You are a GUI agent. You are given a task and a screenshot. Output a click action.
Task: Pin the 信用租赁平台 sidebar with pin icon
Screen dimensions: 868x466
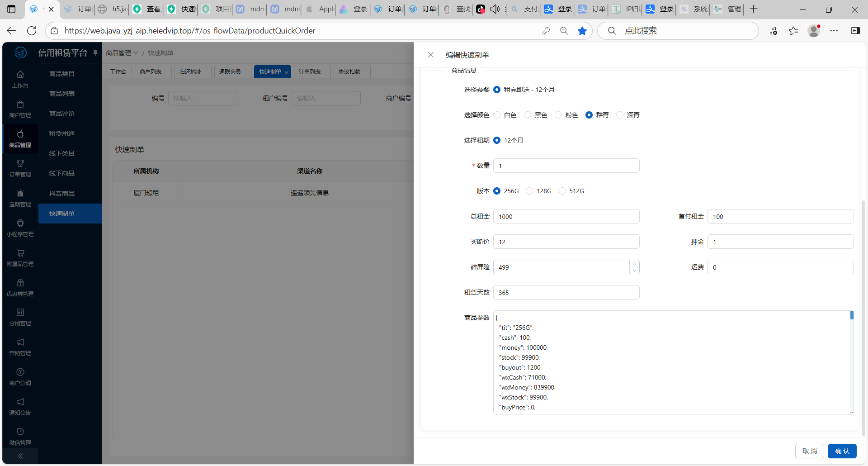point(95,53)
